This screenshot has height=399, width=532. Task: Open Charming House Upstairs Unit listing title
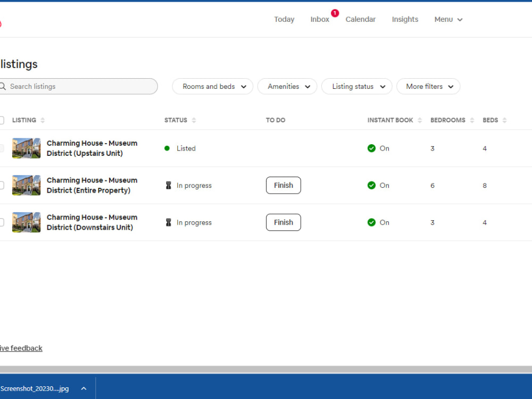pyautogui.click(x=92, y=148)
